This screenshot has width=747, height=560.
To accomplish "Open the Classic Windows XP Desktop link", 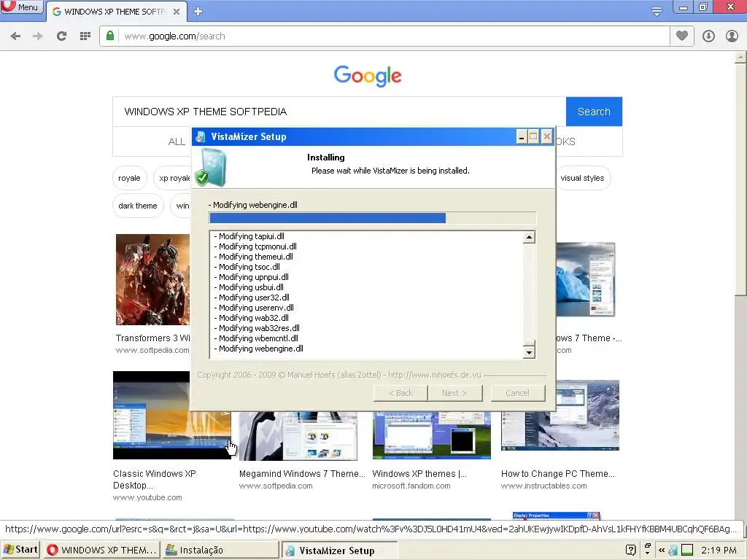I will point(155,480).
